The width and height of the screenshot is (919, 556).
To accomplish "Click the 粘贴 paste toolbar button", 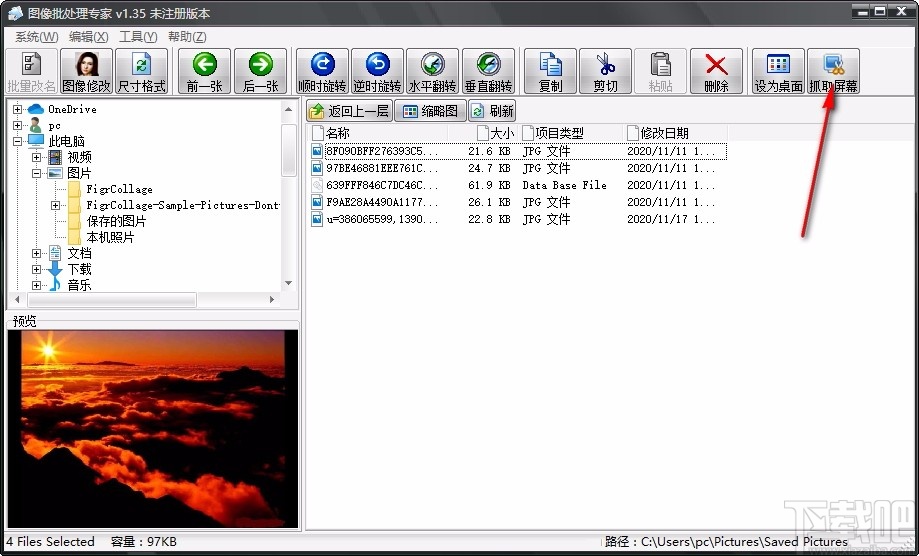I will 661,71.
